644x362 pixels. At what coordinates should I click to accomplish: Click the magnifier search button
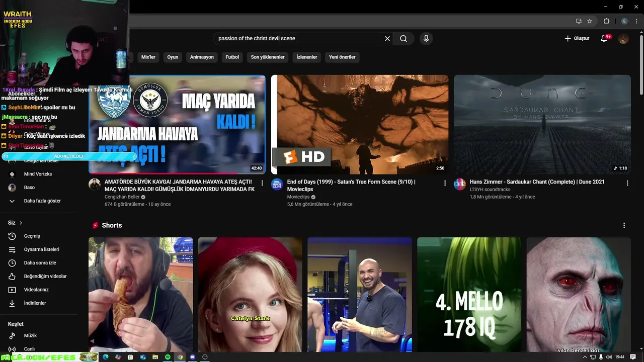point(404,38)
